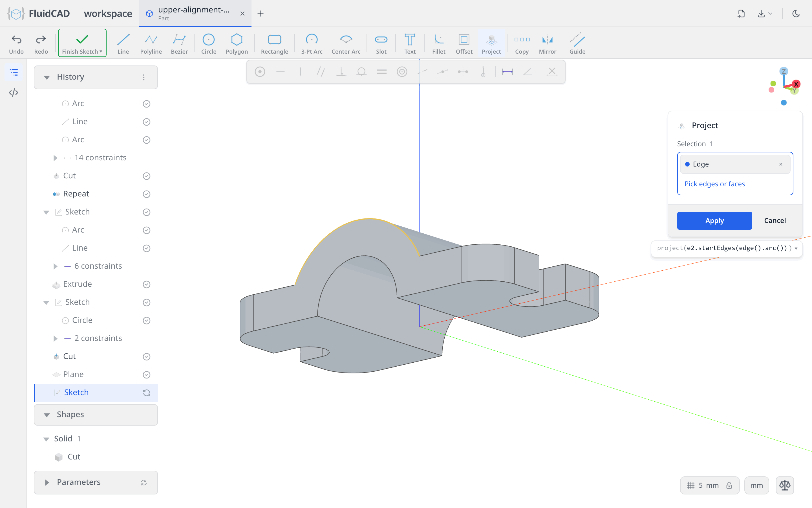This screenshot has width=812, height=508.
Task: Activate the Mirror tool
Action: [x=547, y=44]
